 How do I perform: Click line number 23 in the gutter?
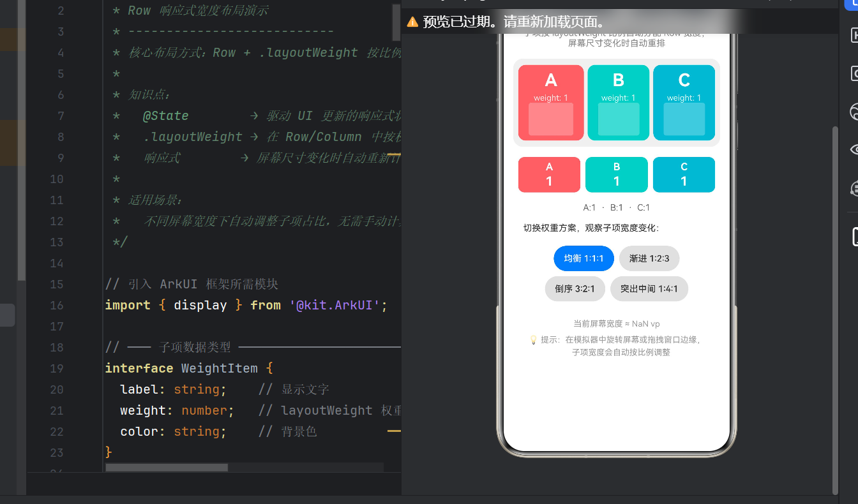click(x=57, y=452)
